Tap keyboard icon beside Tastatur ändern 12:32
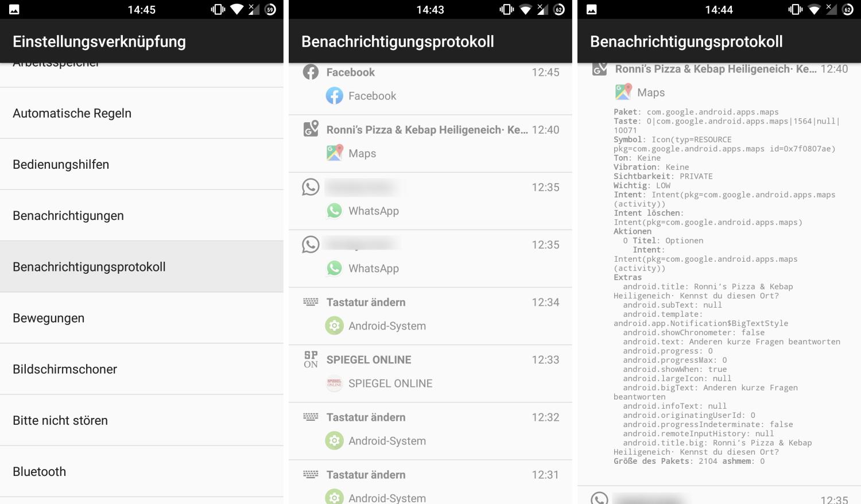This screenshot has height=504, width=861. [311, 417]
